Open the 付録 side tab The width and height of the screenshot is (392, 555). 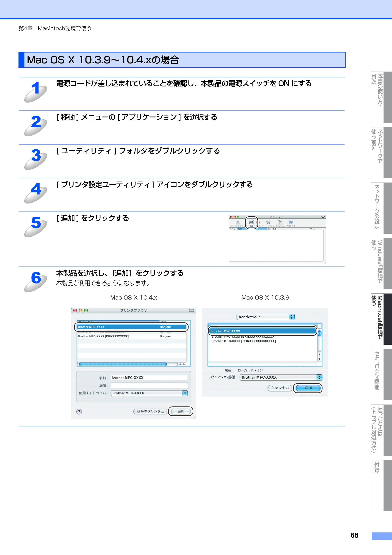click(381, 485)
